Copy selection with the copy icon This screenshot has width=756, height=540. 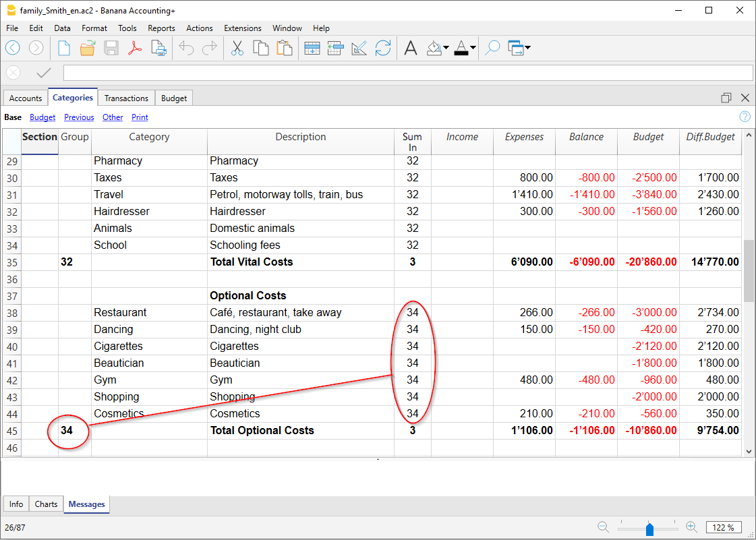point(261,49)
